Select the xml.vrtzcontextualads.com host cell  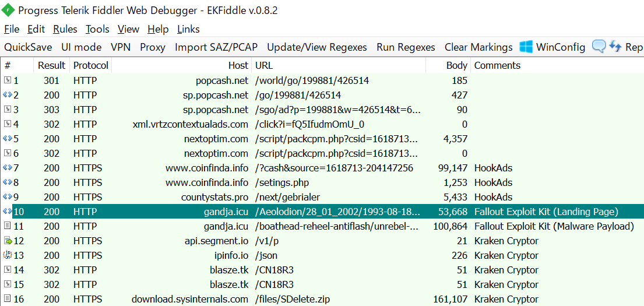[191, 124]
